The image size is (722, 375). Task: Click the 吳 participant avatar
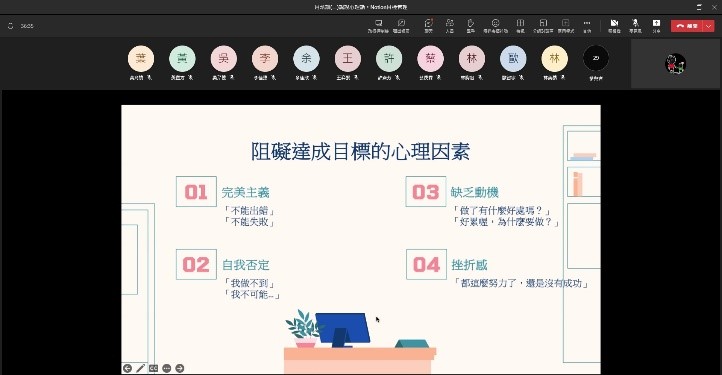tap(224, 59)
